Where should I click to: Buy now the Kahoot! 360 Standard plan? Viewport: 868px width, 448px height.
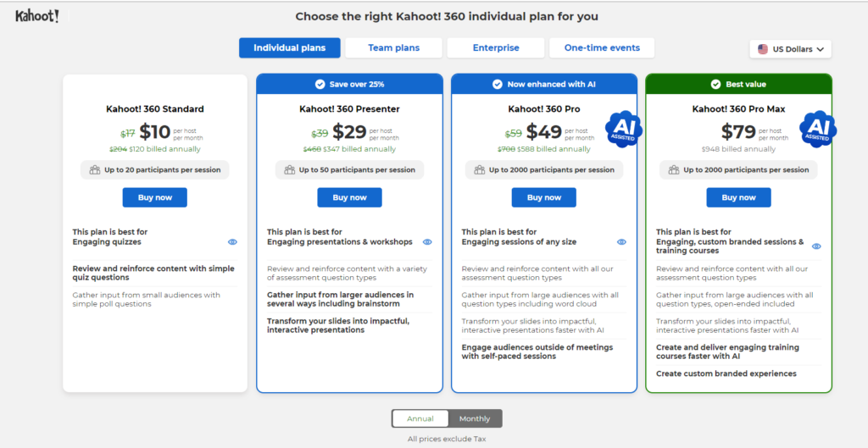[x=155, y=197]
